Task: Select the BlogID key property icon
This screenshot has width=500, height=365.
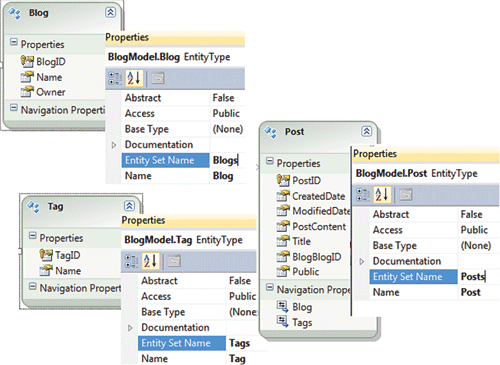Action: (x=27, y=61)
